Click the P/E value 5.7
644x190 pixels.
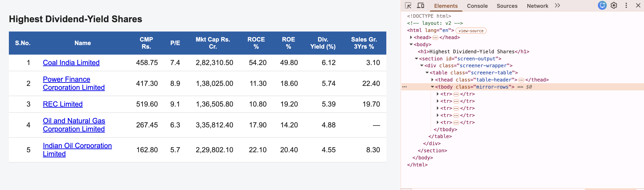[175, 150]
